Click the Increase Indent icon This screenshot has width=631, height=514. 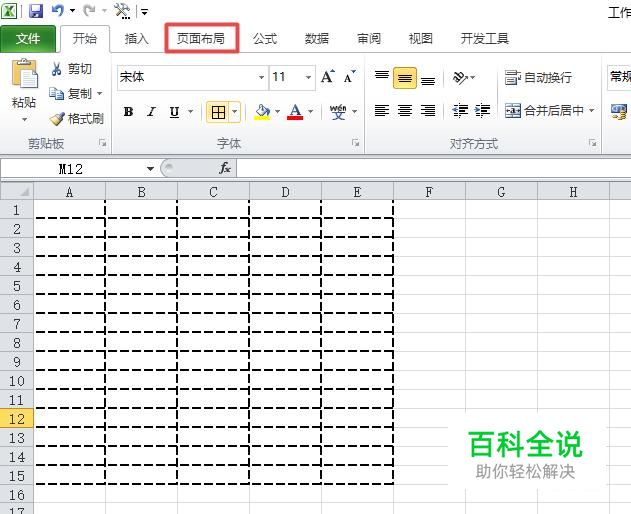(x=482, y=110)
